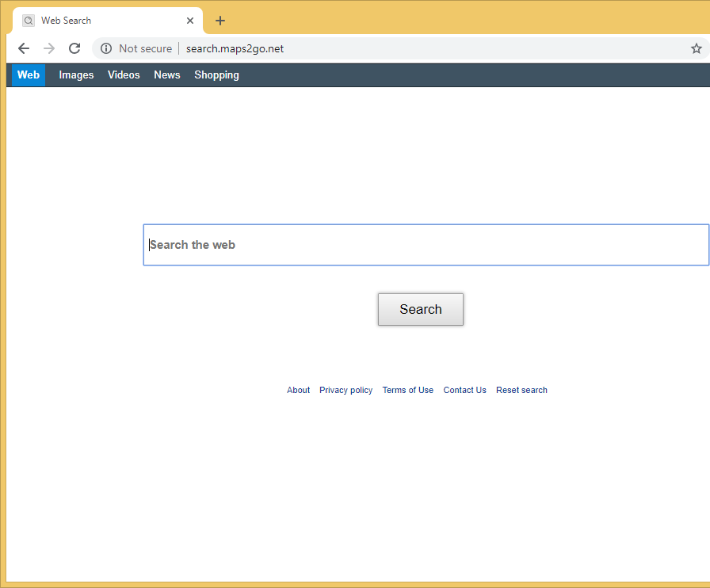Switch to the Videos search category
This screenshot has height=588, width=710.
point(124,75)
